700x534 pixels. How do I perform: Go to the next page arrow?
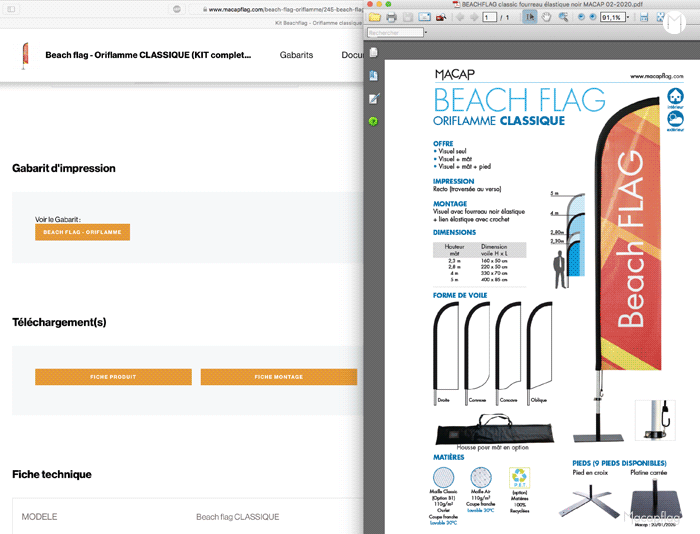point(475,17)
